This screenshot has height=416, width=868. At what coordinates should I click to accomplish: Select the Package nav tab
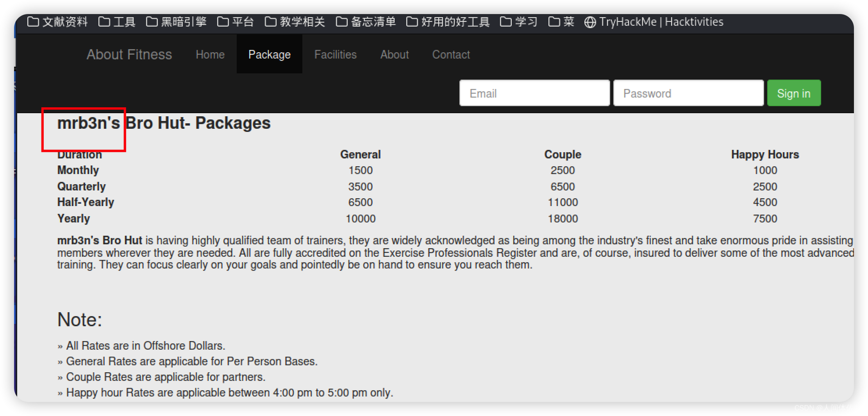point(270,54)
